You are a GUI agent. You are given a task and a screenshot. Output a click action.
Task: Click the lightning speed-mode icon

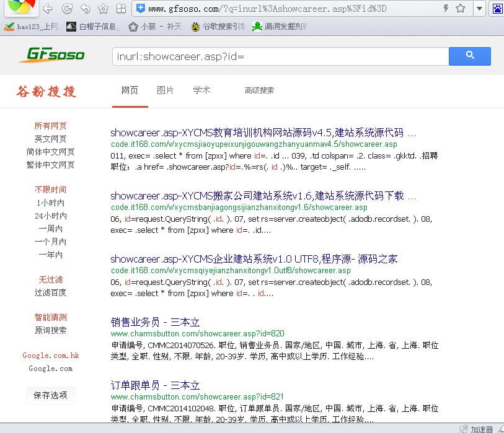[x=446, y=8]
